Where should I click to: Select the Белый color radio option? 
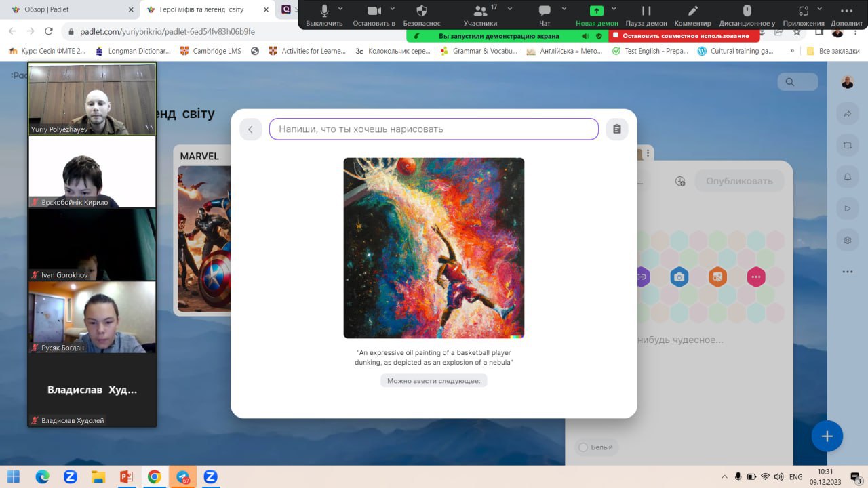point(583,447)
